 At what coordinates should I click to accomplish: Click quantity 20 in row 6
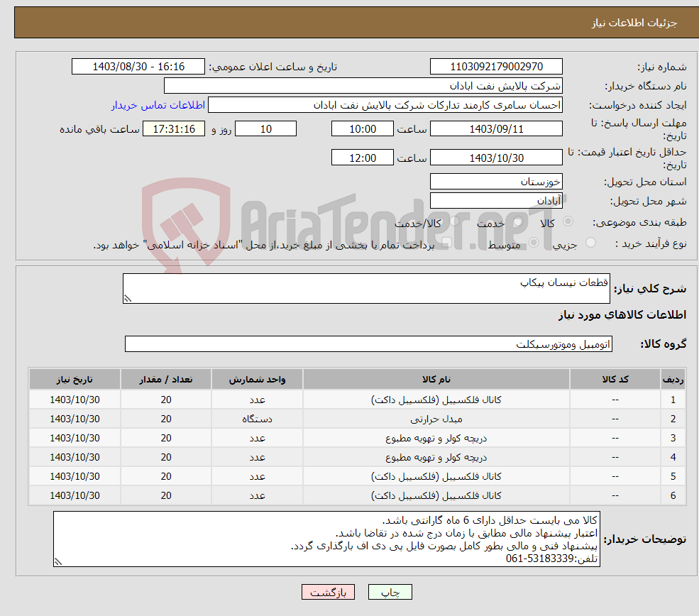[166, 495]
